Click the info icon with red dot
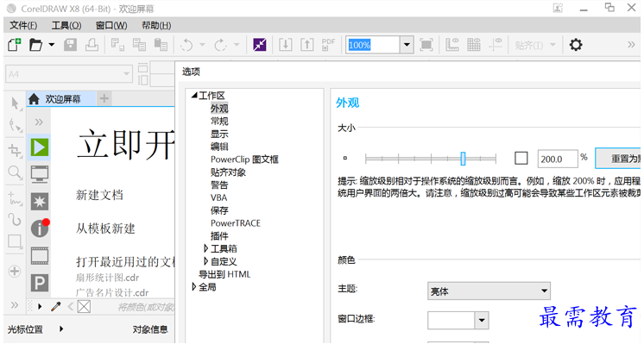 [40, 228]
